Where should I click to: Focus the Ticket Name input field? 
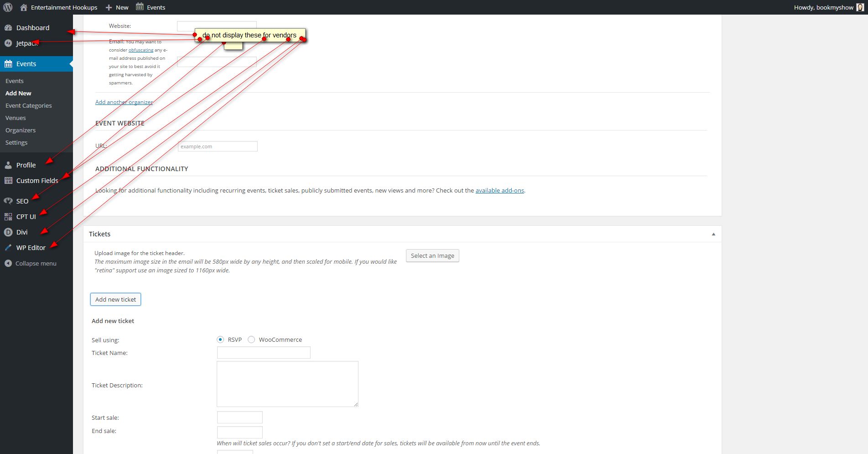264,353
